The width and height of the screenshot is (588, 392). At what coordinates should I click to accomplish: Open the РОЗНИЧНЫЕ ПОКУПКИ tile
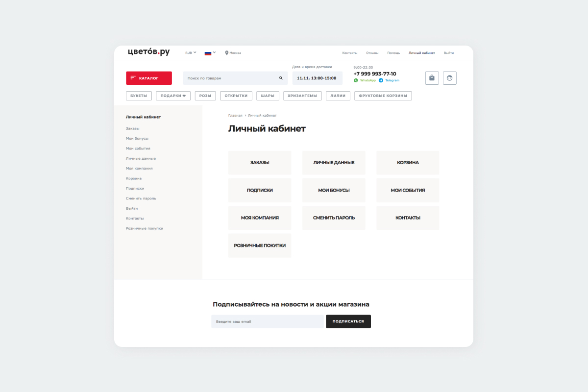click(260, 245)
